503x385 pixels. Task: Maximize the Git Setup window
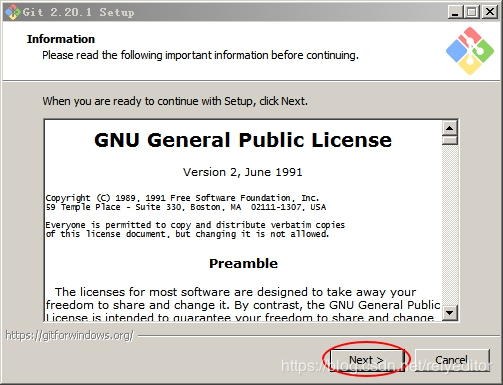coord(472,12)
